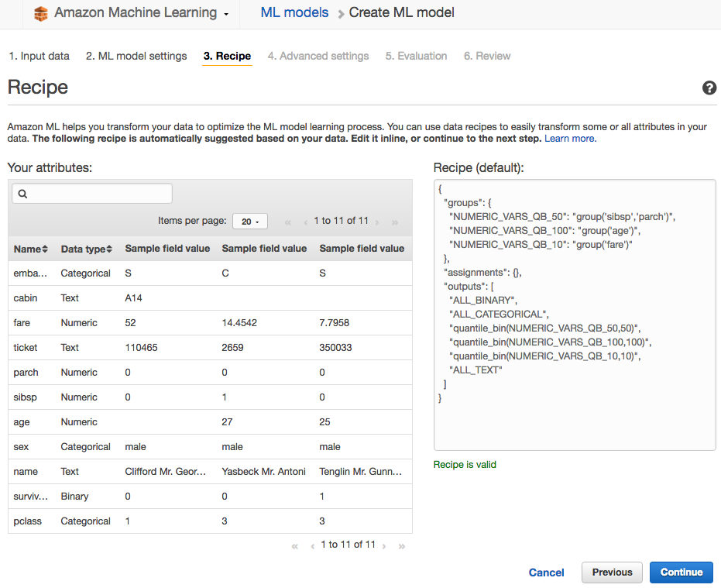Viewport: 721px width, 588px height.
Task: Open the 6. Review step
Action: tap(487, 56)
